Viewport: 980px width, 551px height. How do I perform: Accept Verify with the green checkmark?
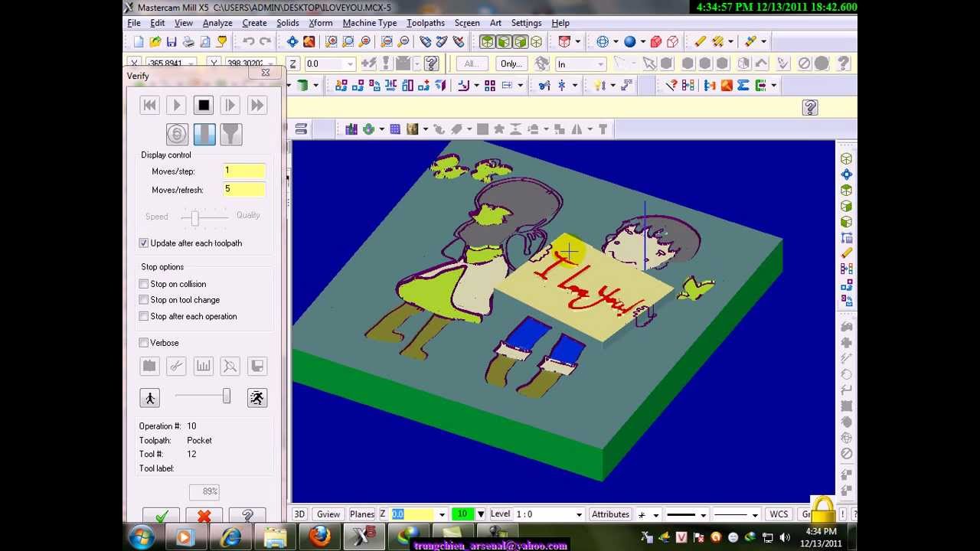pos(162,517)
